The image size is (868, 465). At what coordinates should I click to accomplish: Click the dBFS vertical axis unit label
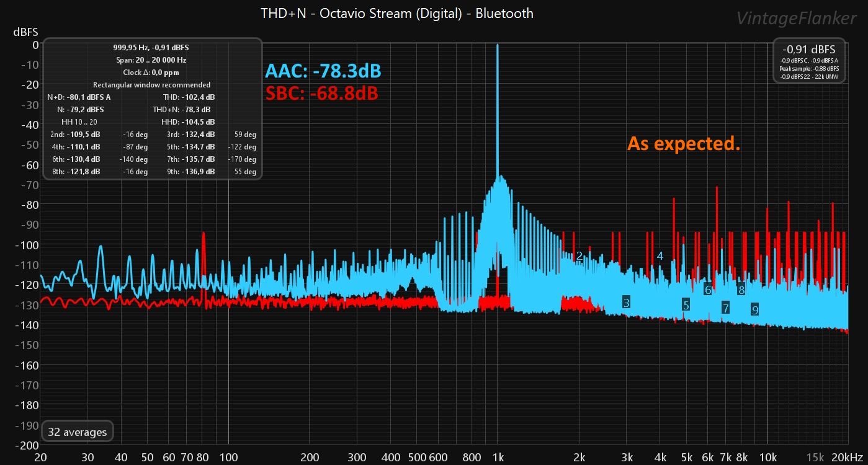tap(26, 33)
